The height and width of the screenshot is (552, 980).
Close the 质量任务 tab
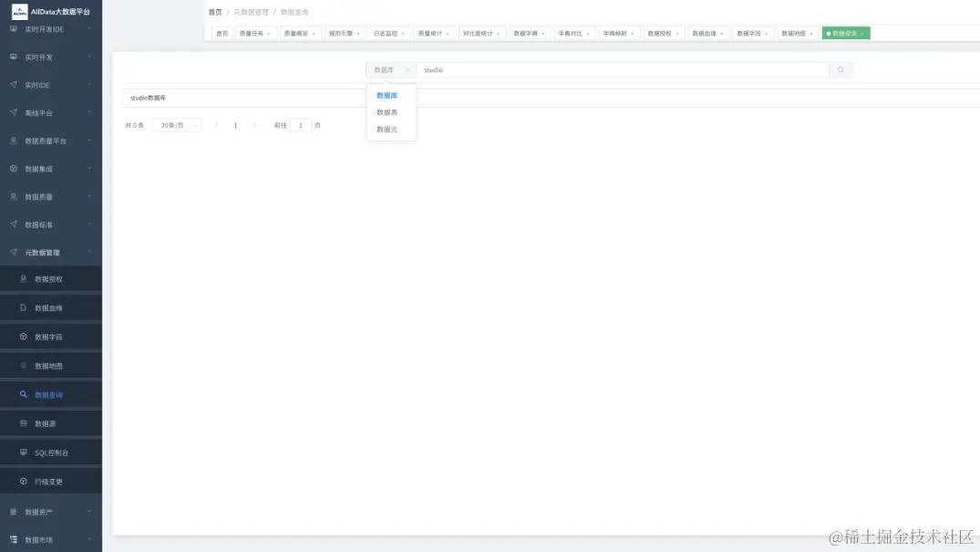click(269, 34)
